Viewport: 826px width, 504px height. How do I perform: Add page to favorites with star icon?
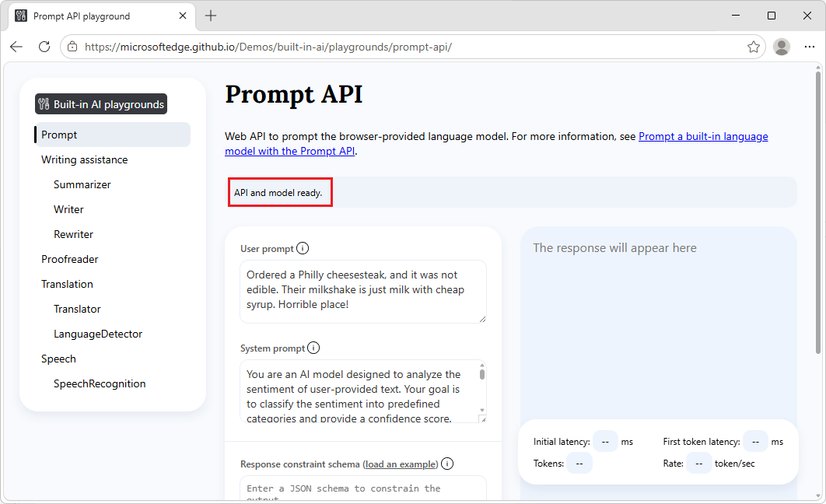[754, 47]
